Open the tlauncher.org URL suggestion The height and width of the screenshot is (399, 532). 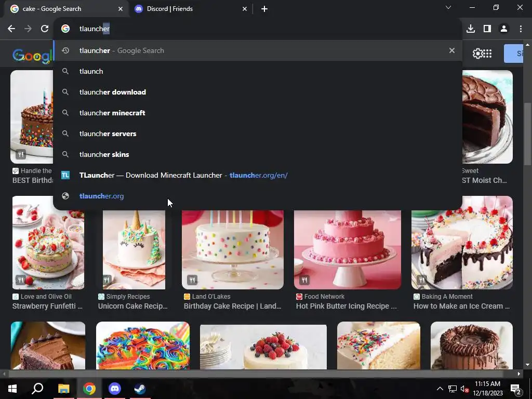click(258, 196)
